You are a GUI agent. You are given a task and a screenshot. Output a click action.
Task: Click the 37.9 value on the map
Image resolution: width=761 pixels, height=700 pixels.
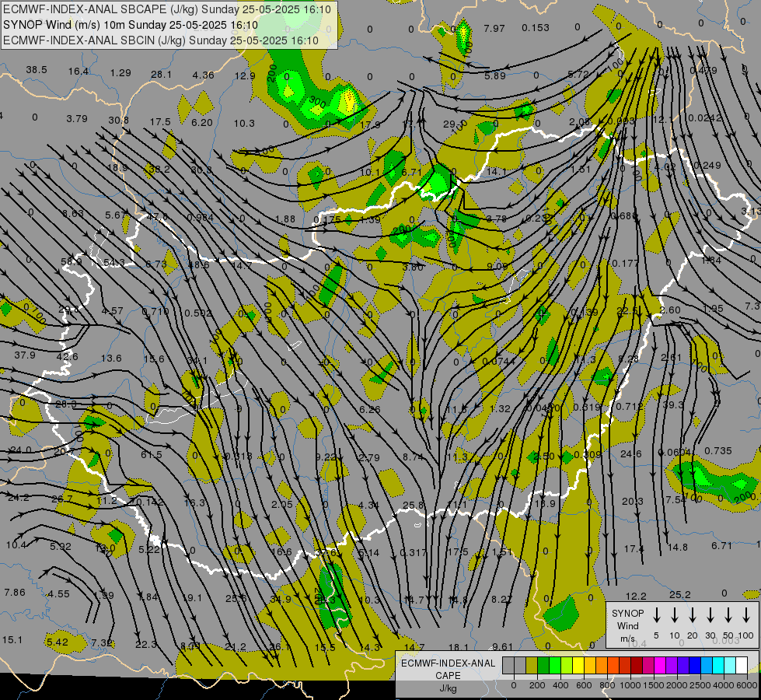[25, 355]
